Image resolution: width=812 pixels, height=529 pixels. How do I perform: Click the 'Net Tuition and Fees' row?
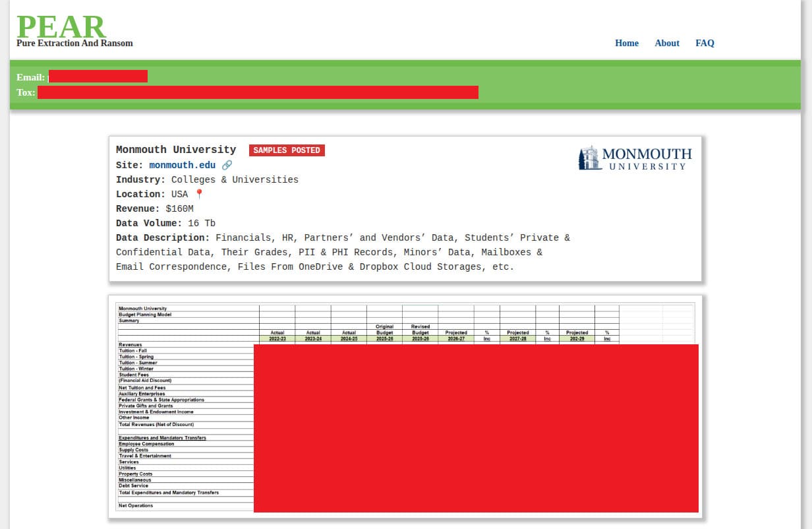(x=142, y=388)
